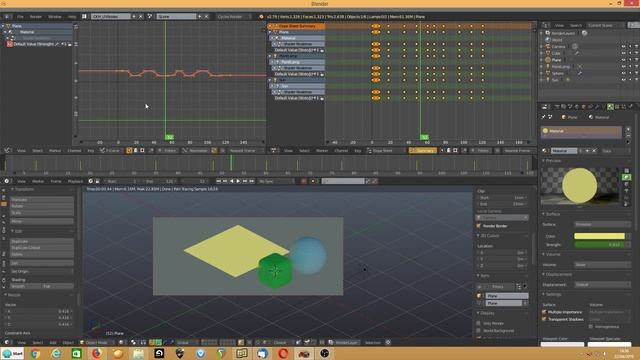Screen dimensions: 640x360
Task: Click the material preview sphere thumbnail
Action: pos(579,185)
